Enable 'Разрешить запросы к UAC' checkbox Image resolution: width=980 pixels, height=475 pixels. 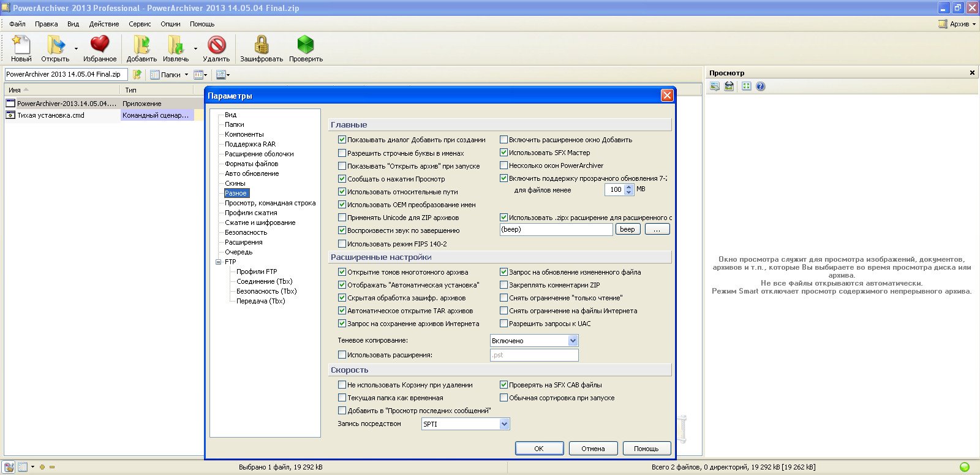coord(504,324)
